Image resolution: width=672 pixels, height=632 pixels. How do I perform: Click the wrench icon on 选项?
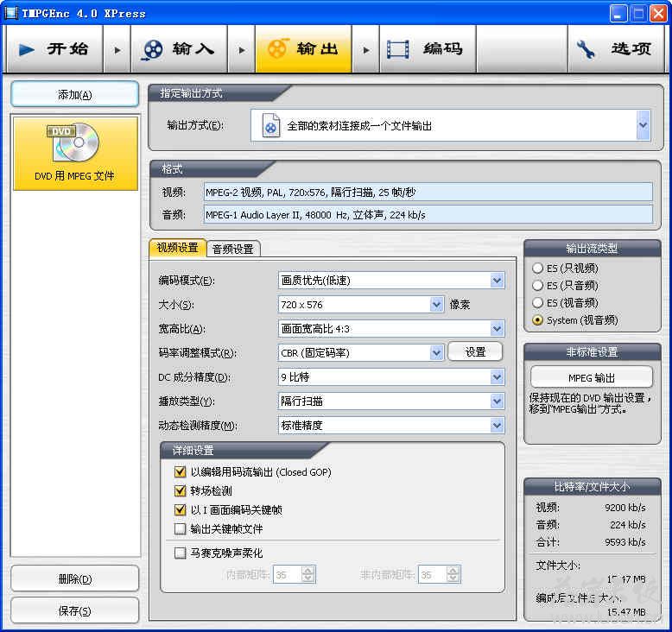pyautogui.click(x=586, y=49)
